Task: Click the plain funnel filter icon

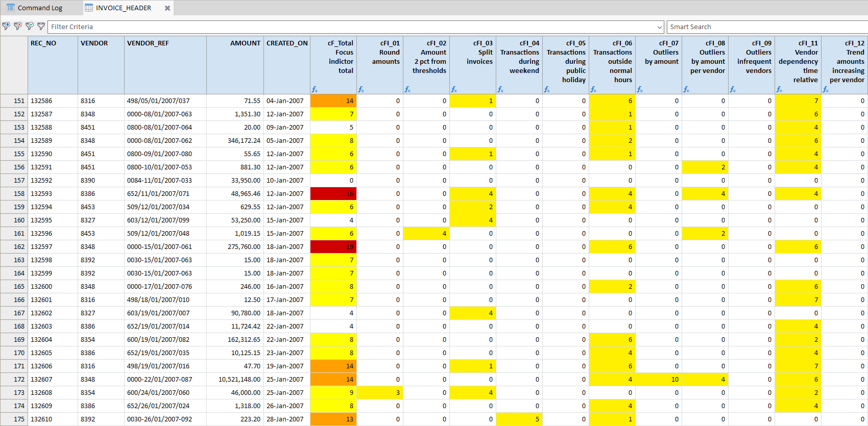Action: pos(41,26)
